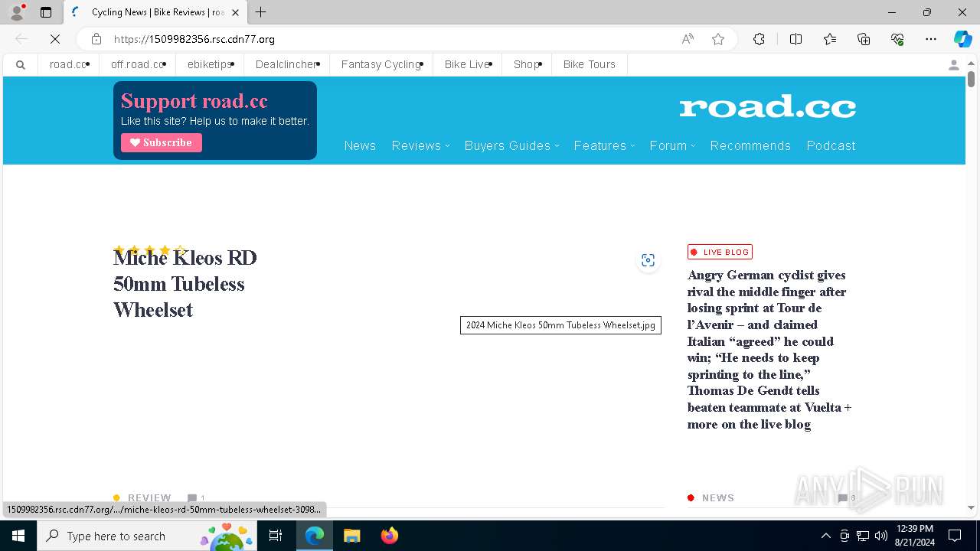Toggle split screen view

[795, 39]
